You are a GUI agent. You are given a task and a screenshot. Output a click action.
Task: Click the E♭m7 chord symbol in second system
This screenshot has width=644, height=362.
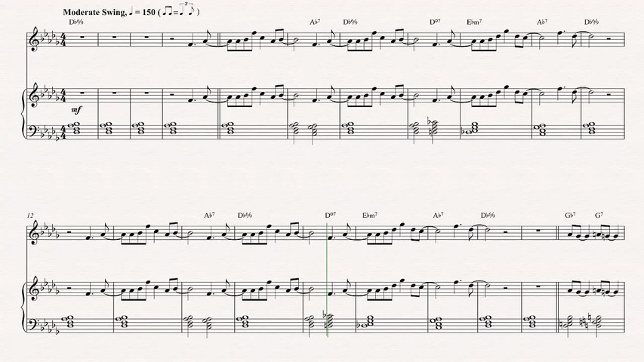click(370, 215)
